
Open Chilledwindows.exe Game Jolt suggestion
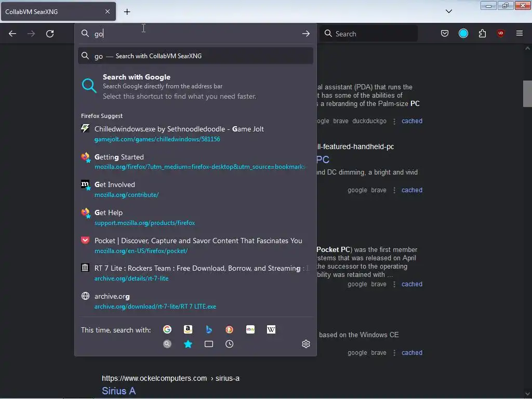[x=195, y=134]
